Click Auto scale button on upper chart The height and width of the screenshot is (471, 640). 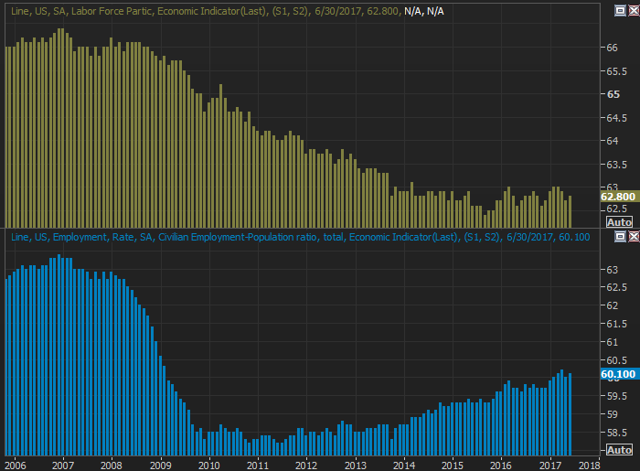(619, 222)
